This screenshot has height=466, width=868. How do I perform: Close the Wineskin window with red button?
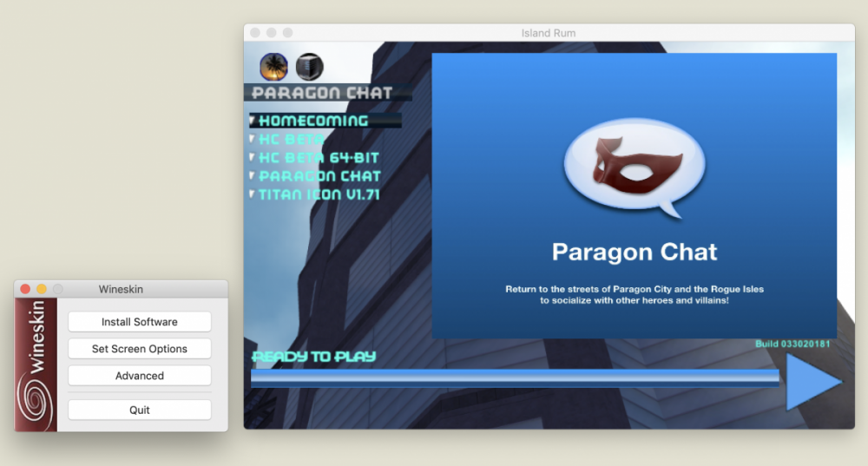pos(25,289)
